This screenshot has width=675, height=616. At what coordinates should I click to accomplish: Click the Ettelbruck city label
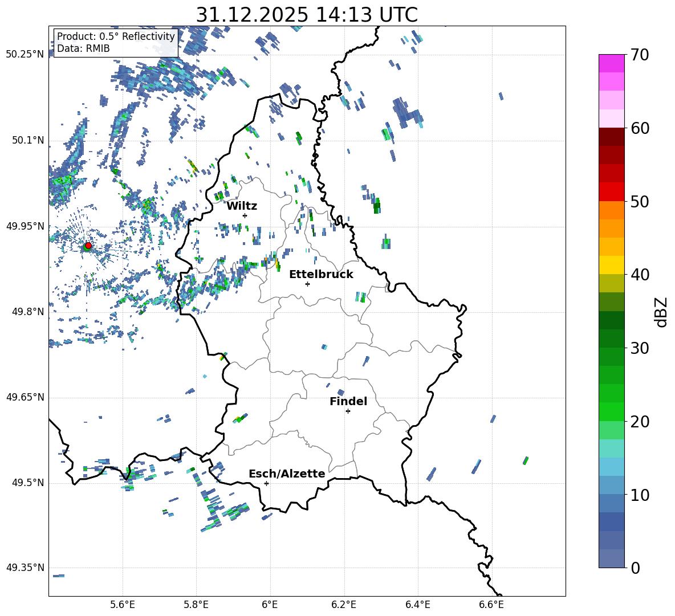(321, 274)
